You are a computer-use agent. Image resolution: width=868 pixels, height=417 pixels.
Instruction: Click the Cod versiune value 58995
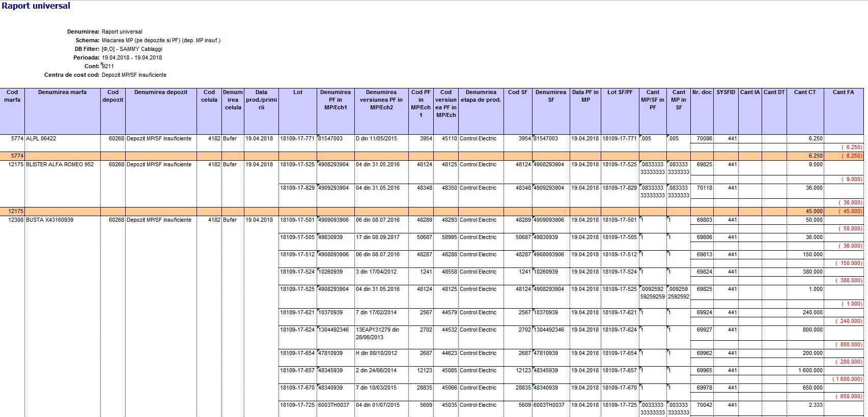pyautogui.click(x=450, y=237)
